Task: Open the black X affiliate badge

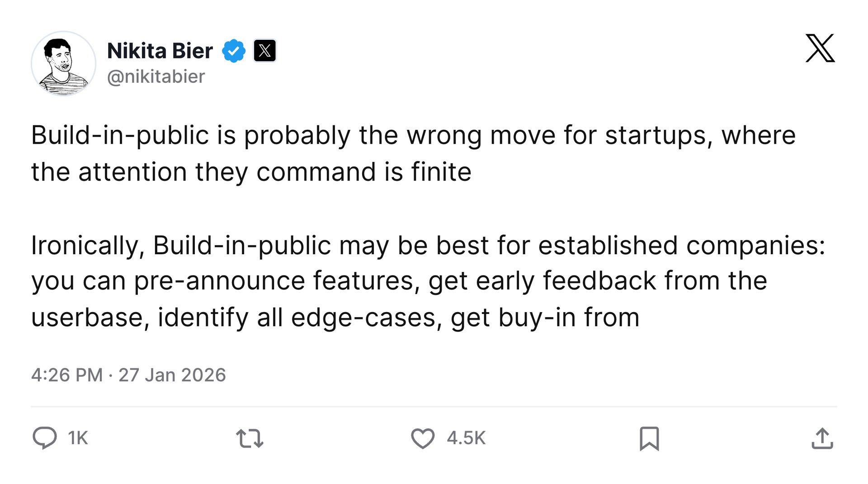Action: [x=264, y=51]
